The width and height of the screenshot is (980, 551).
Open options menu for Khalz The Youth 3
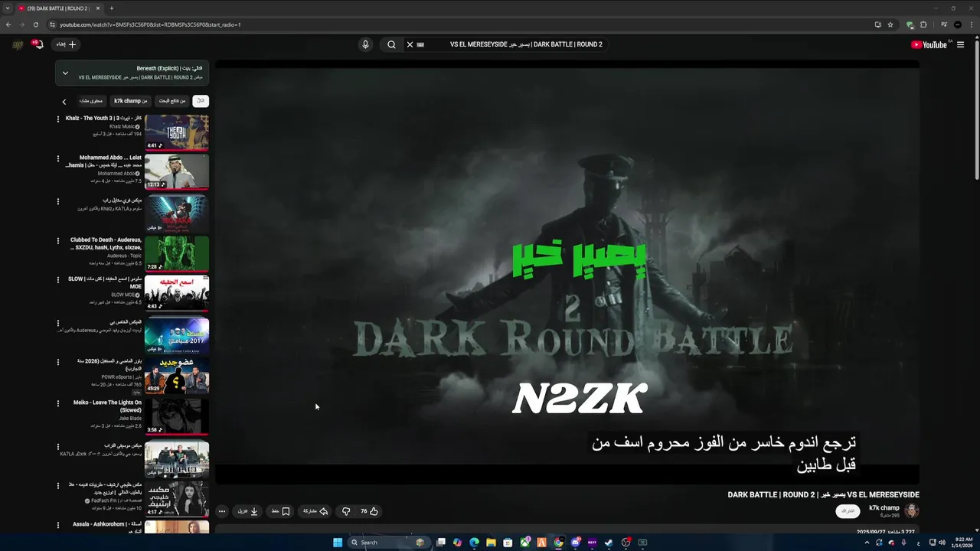point(57,119)
